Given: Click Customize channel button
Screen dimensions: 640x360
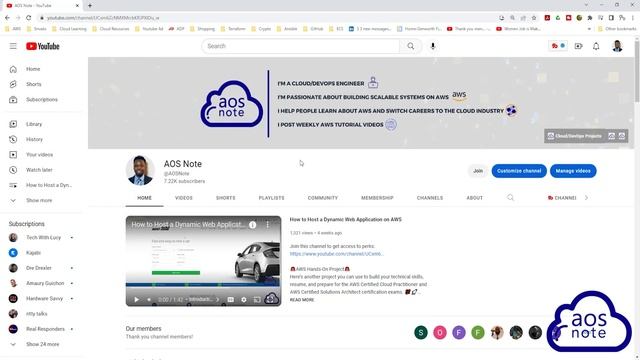Looking at the screenshot, I should click(519, 171).
